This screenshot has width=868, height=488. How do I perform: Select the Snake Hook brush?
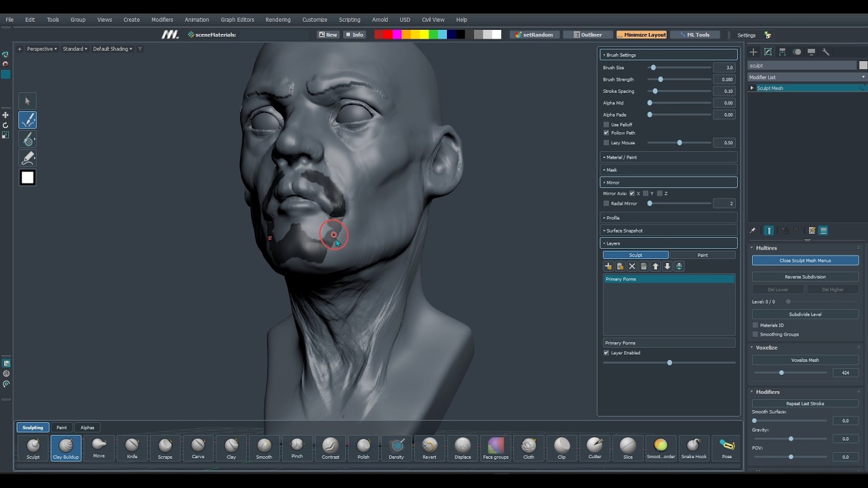(x=693, y=448)
